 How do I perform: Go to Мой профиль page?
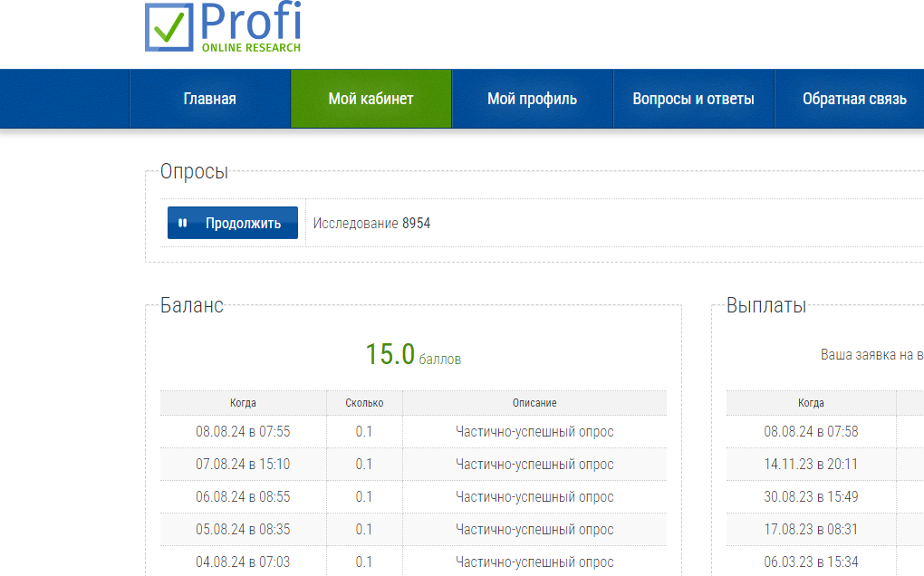532,100
